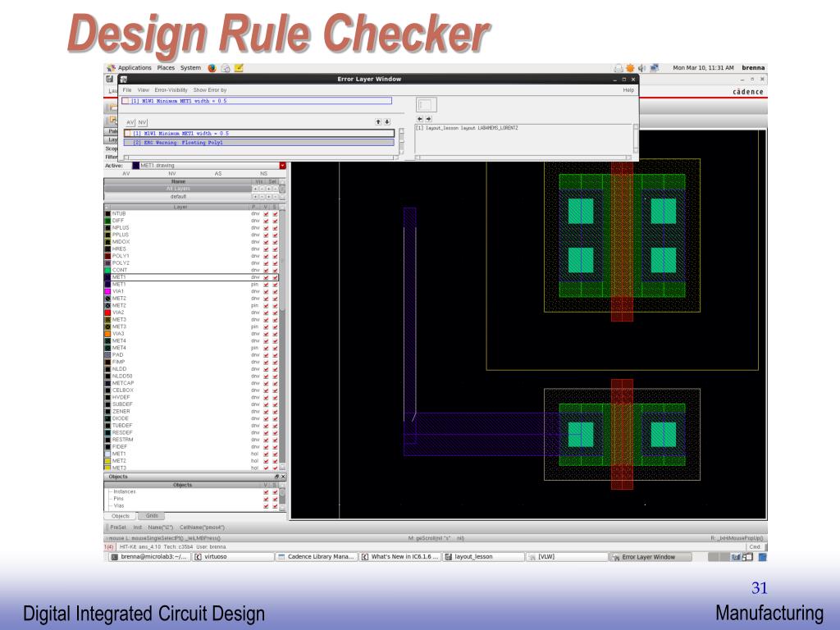Click the AV button in Error Layer Window
The width and height of the screenshot is (840, 630).
(x=130, y=123)
